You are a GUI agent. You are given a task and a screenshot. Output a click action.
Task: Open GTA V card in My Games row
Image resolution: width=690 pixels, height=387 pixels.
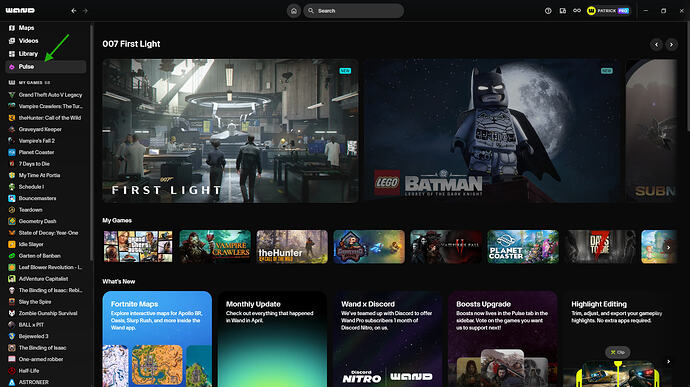(138, 247)
